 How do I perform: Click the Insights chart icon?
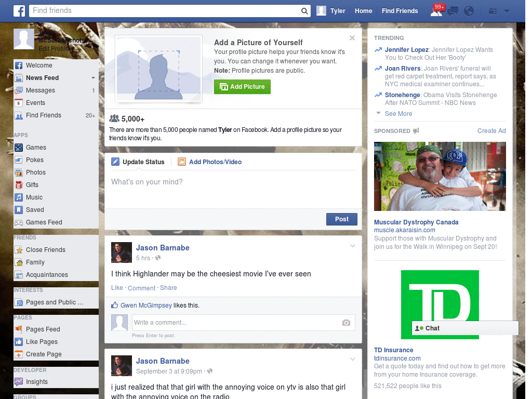(19, 382)
